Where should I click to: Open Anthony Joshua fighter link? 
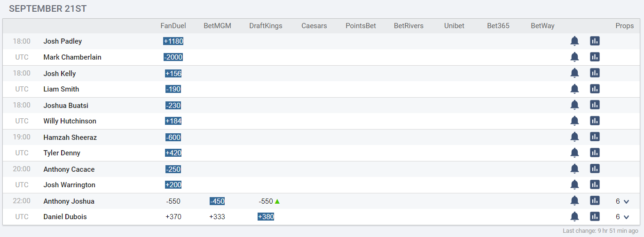[69, 201]
